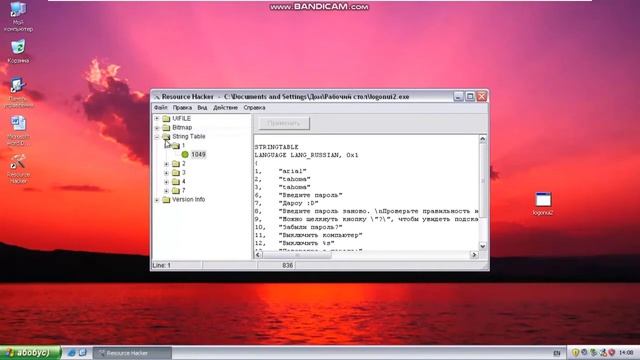The width and height of the screenshot is (640, 360).
Task: Click the Version Info folder icon
Action: 166,200
